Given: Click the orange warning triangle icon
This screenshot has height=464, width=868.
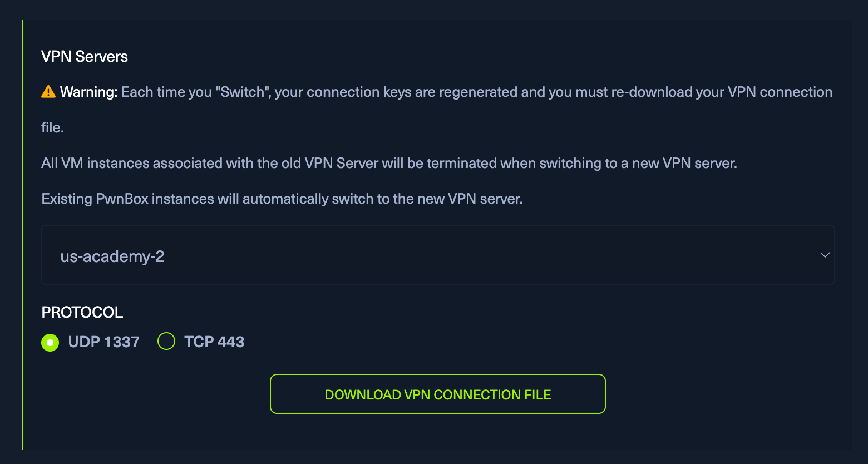Looking at the screenshot, I should pos(48,92).
